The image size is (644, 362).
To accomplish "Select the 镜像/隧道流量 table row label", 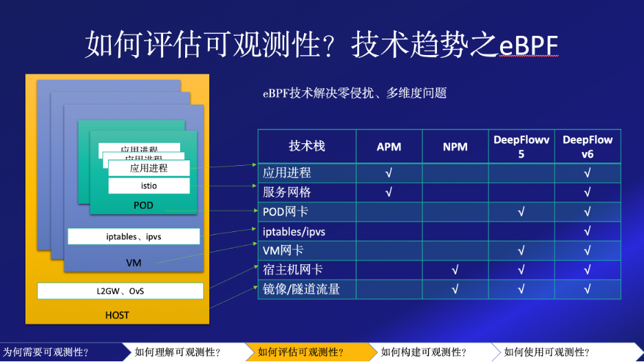I will tap(301, 289).
